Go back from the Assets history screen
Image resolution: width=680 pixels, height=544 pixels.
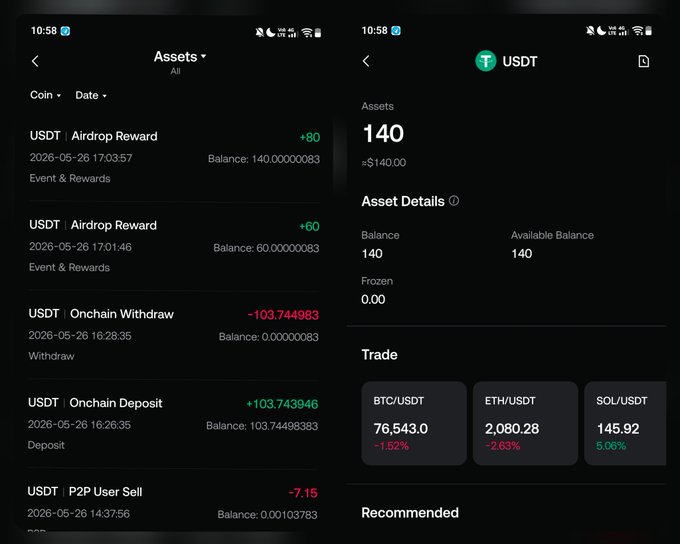[x=36, y=61]
